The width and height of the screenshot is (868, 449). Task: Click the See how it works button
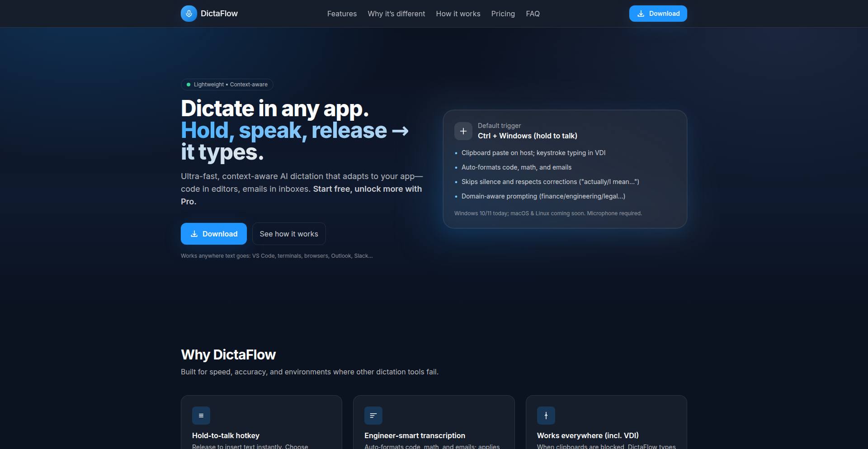pyautogui.click(x=289, y=234)
